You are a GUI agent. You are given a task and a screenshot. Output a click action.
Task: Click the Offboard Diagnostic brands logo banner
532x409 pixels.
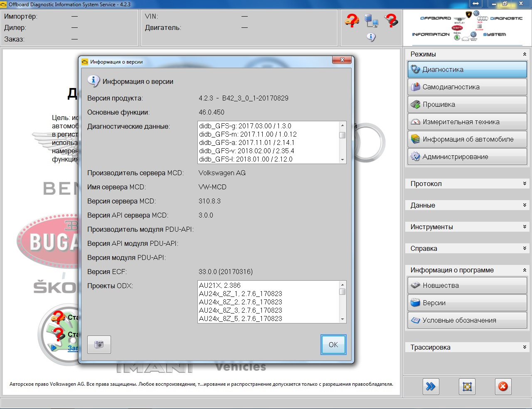click(467, 28)
